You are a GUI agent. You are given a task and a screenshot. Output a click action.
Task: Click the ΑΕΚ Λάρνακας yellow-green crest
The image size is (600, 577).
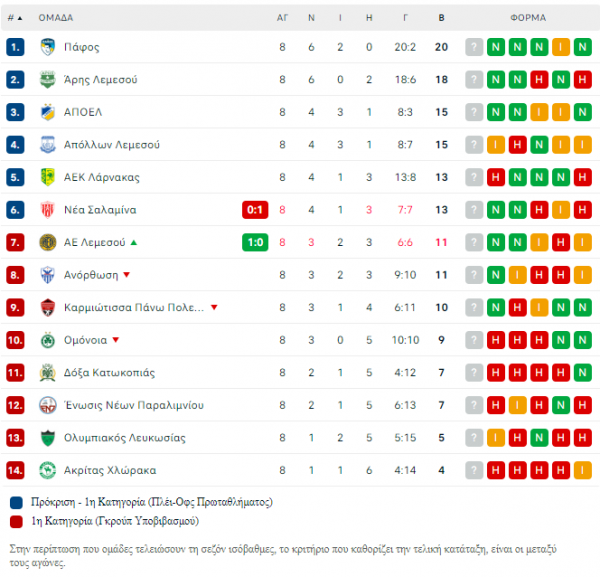tap(47, 177)
